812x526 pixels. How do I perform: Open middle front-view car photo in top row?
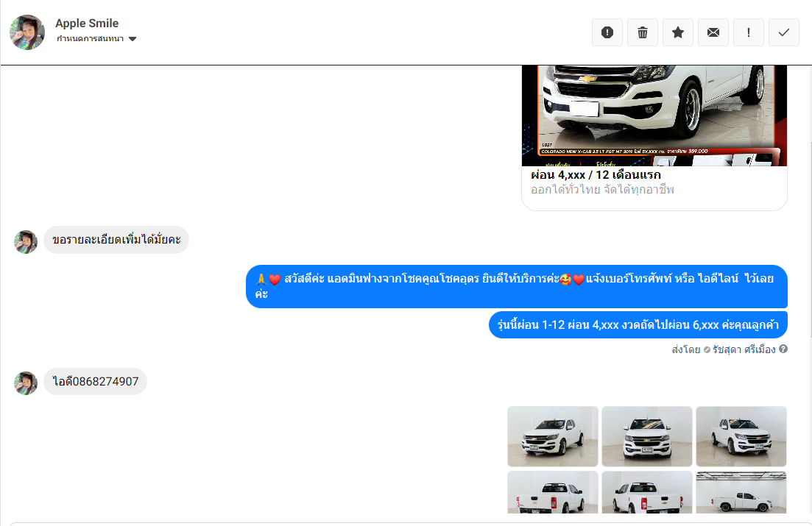tap(647, 436)
